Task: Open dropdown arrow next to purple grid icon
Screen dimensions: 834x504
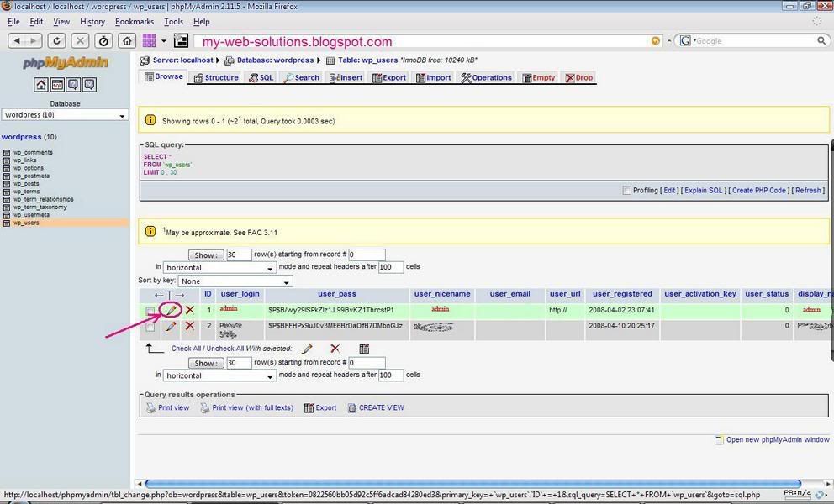Action: 164,41
